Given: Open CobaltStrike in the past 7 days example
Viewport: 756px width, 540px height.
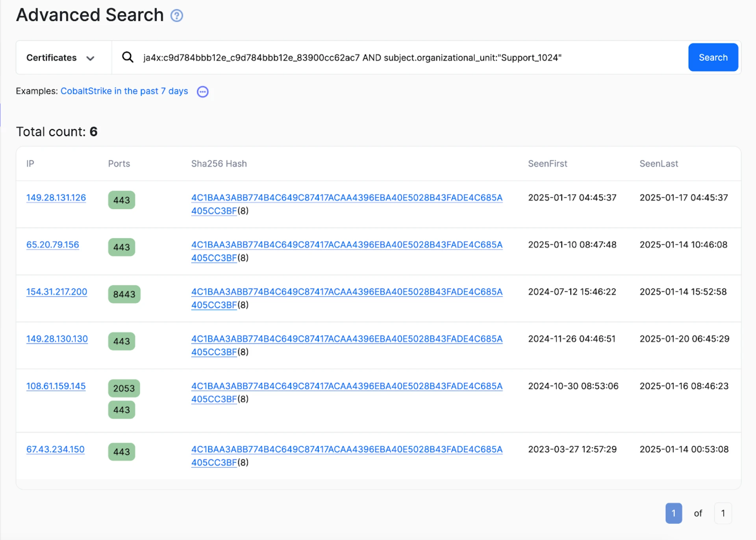Looking at the screenshot, I should pyautogui.click(x=124, y=91).
